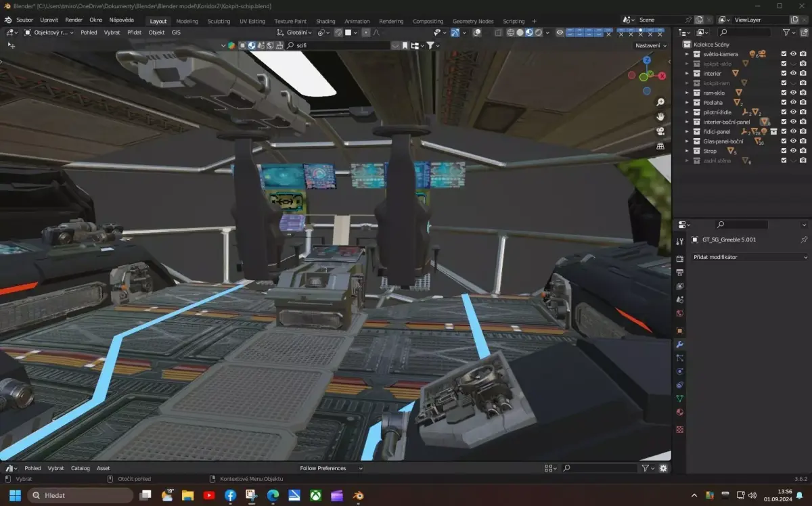The height and width of the screenshot is (506, 812).
Task: Click the Windows Start button
Action: 15,496
